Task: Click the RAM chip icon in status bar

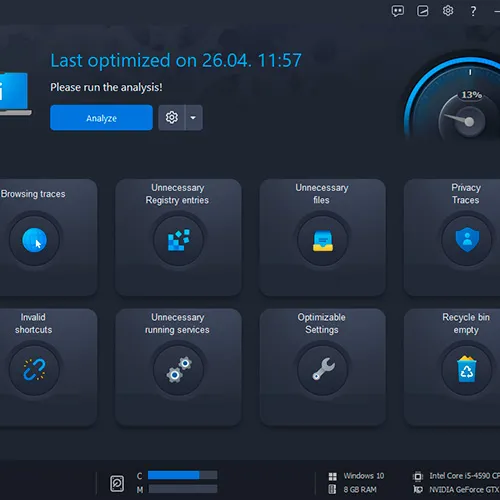Action: [332, 489]
